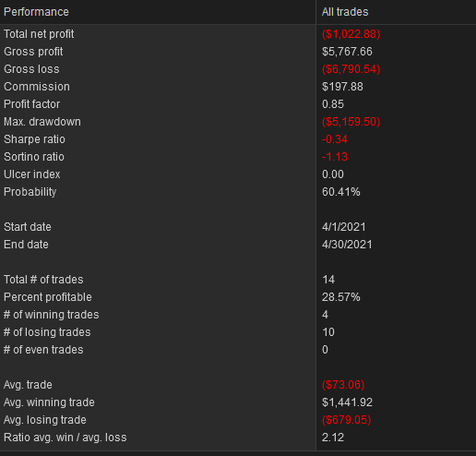Screen dimensions: 476x456
Task: Select the # of winning trades row
Action: (238, 315)
